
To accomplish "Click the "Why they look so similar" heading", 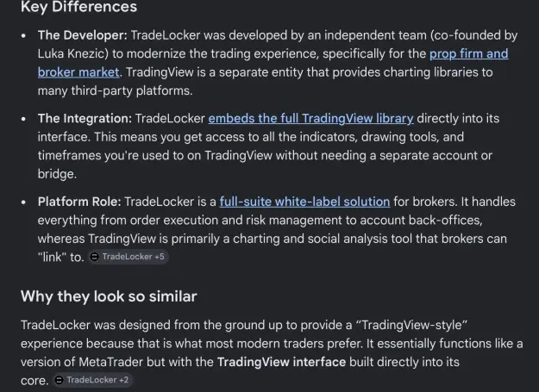I will tap(109, 296).
